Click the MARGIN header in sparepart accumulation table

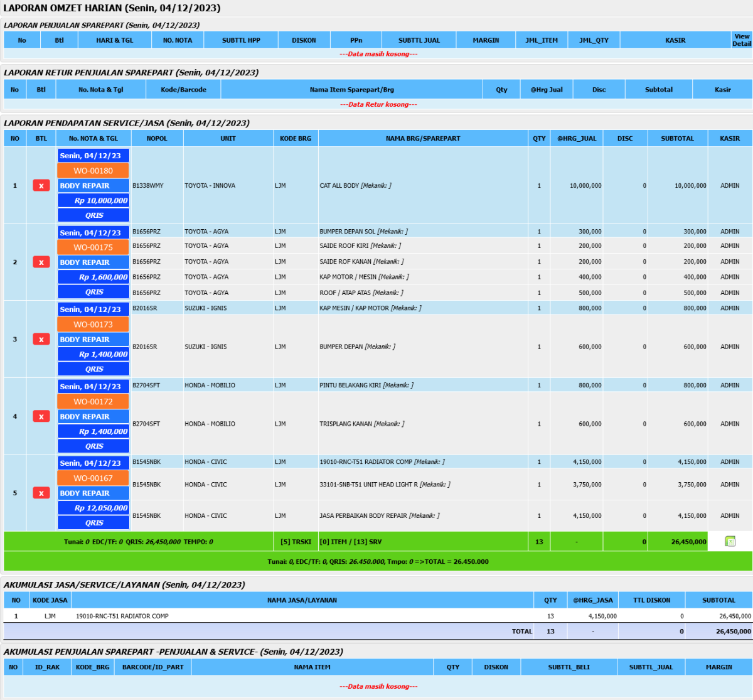point(718,667)
